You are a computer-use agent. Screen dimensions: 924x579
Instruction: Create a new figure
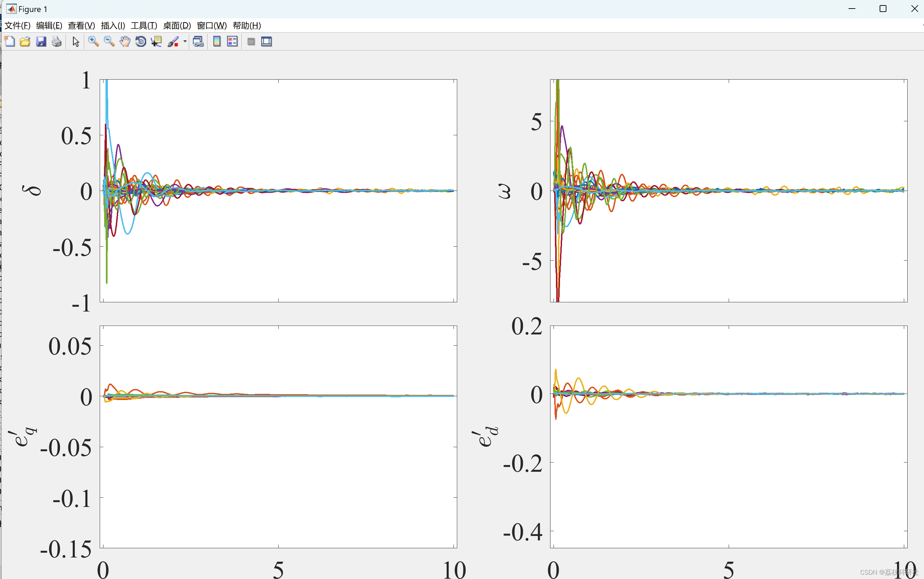click(10, 41)
